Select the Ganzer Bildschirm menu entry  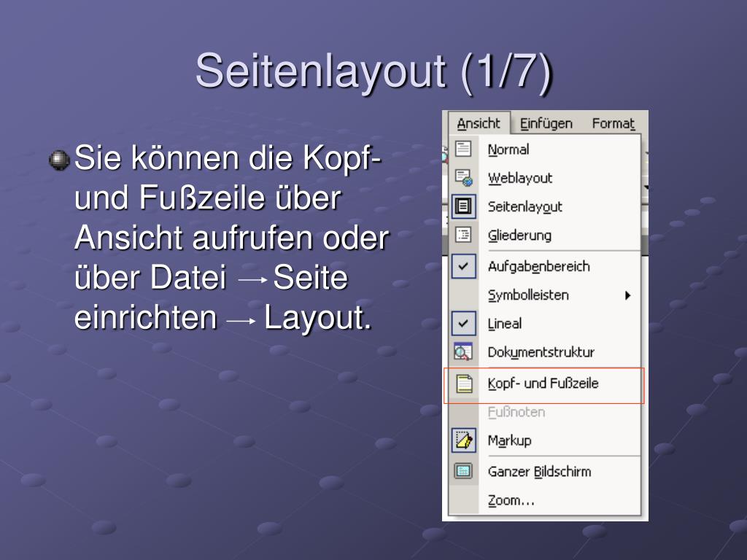point(544,472)
